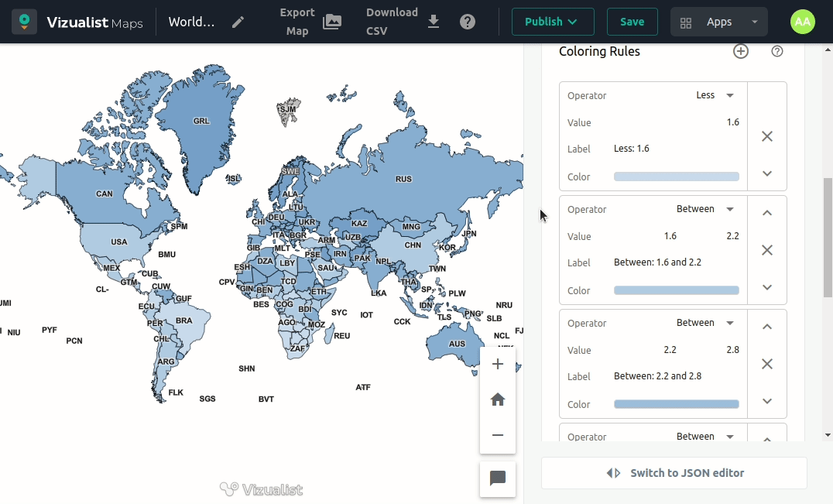The image size is (833, 504).
Task: Open the Publish dropdown menu
Action: pyautogui.click(x=552, y=22)
